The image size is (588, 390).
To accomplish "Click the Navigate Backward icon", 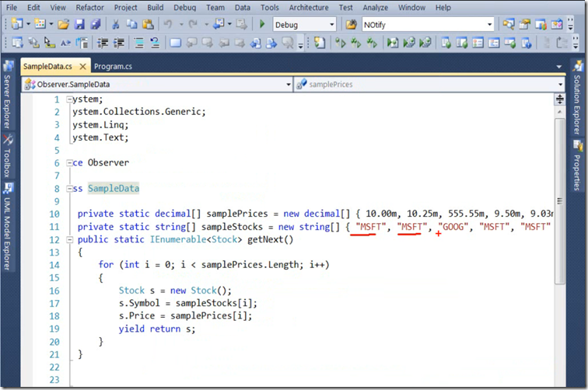I will pyautogui.click(x=219, y=25).
